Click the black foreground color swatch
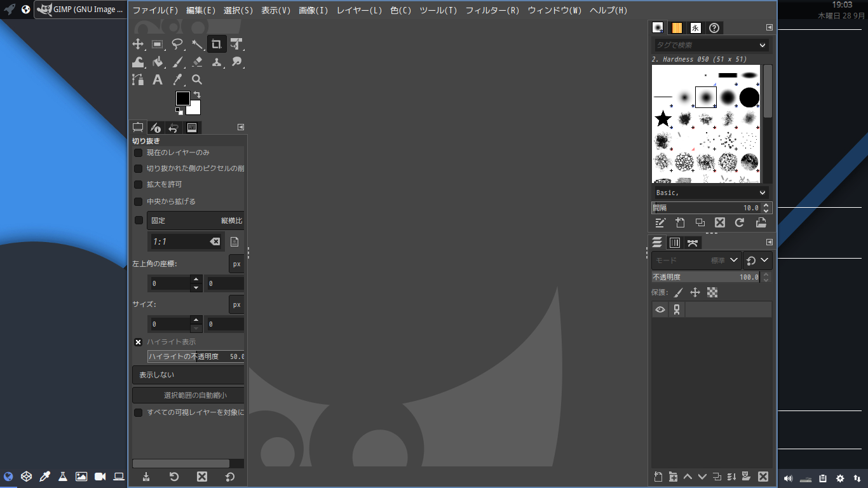The width and height of the screenshot is (868, 488). pos(182,98)
